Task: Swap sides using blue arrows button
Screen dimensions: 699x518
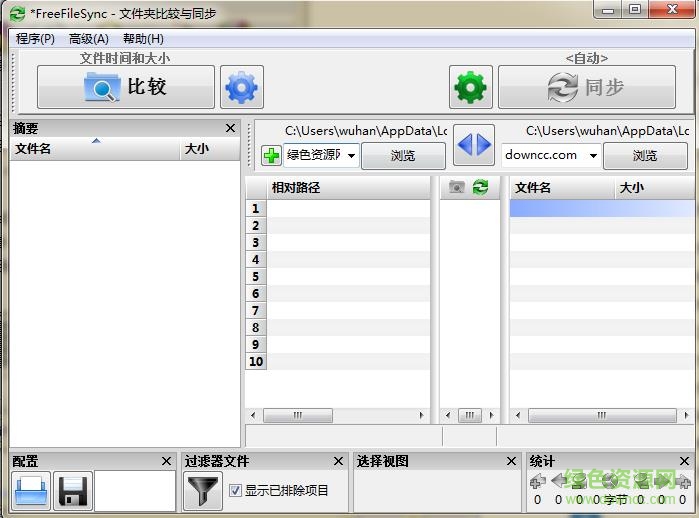Action: point(474,145)
